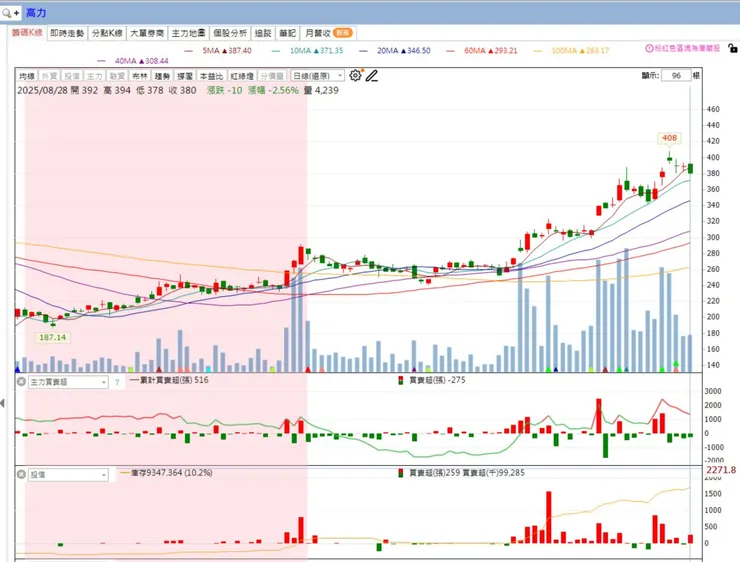
Task: Click the 高力 stock name link
Action: [36, 13]
